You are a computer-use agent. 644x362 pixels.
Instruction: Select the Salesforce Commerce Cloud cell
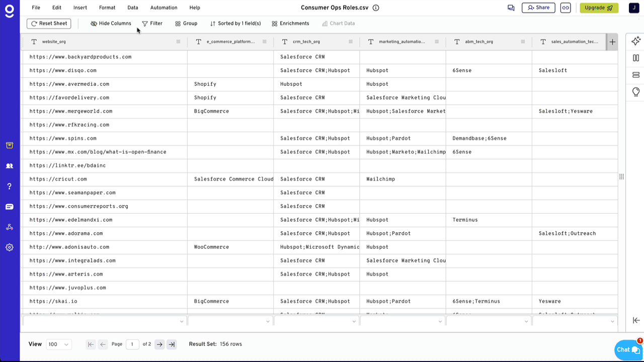(x=230, y=179)
